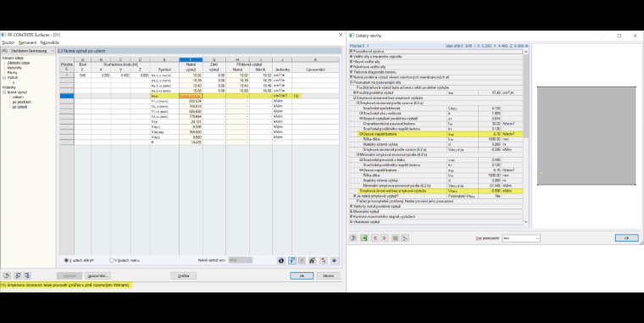644x323 pixels.
Task: Click the greyed icon after the design details icon
Action: point(302,260)
